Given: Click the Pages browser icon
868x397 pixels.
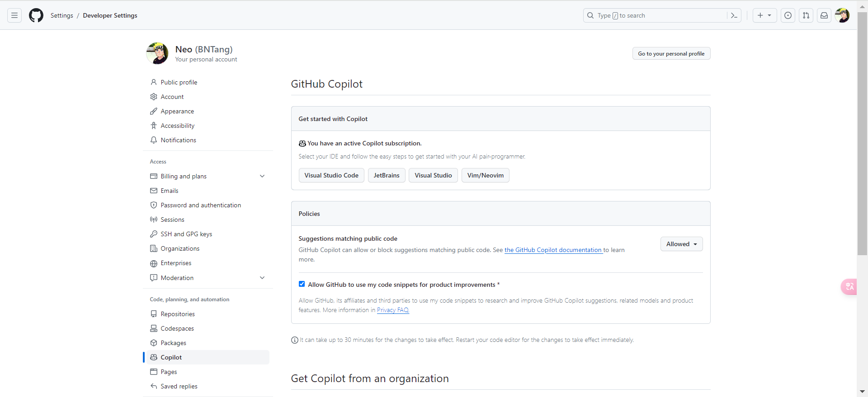Looking at the screenshot, I should pos(154,372).
